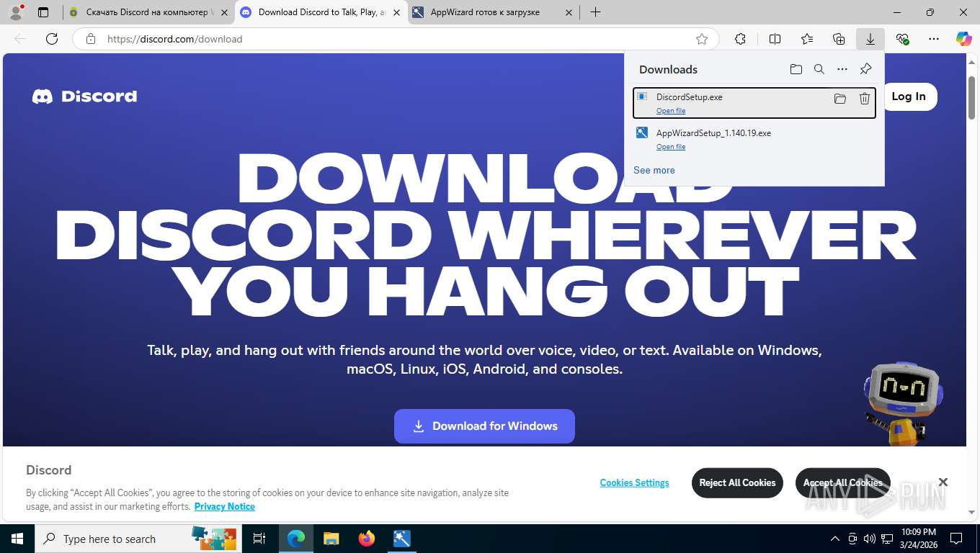Open Browser essentials heart icon

pyautogui.click(x=902, y=39)
